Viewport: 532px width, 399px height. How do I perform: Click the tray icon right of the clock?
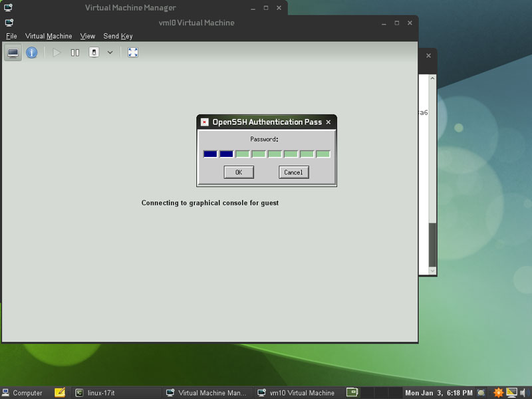[x=481, y=393]
